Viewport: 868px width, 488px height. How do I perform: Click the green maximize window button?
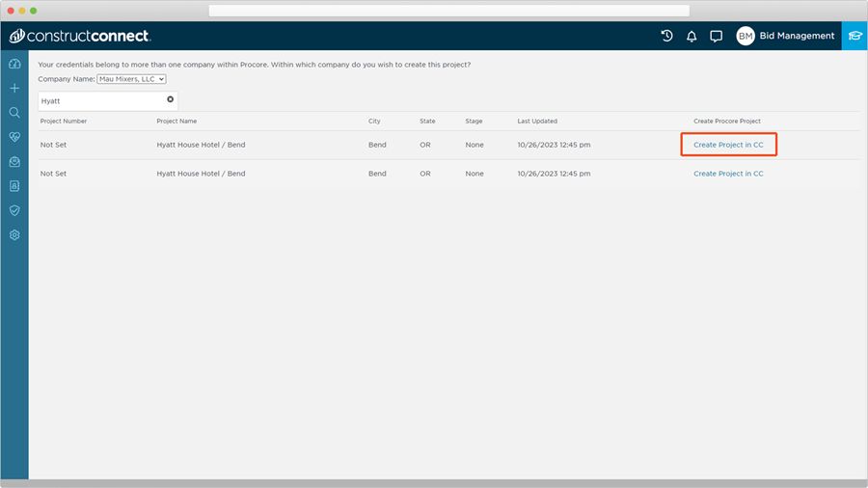[33, 11]
